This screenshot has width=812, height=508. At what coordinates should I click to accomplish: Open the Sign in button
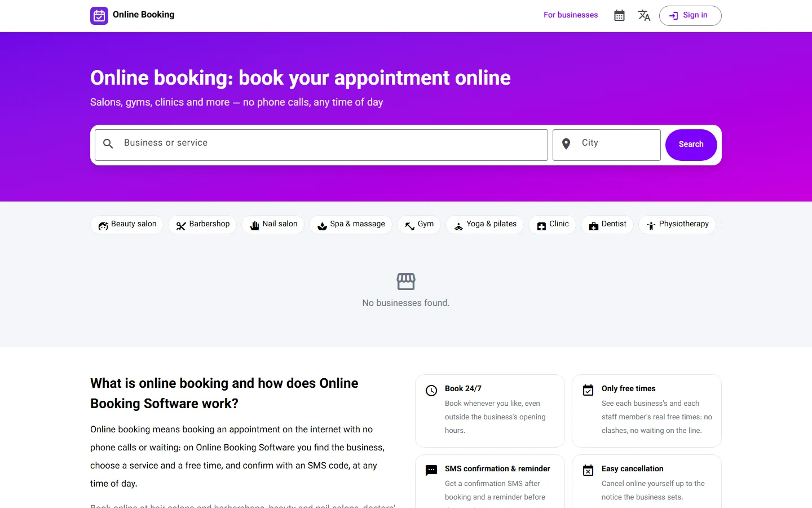click(690, 16)
